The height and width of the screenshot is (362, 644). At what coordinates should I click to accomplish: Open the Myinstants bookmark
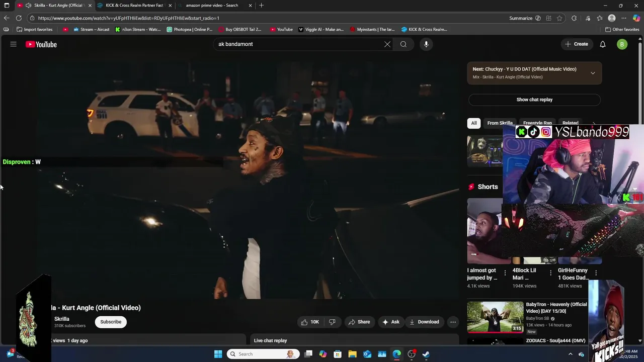(x=372, y=30)
